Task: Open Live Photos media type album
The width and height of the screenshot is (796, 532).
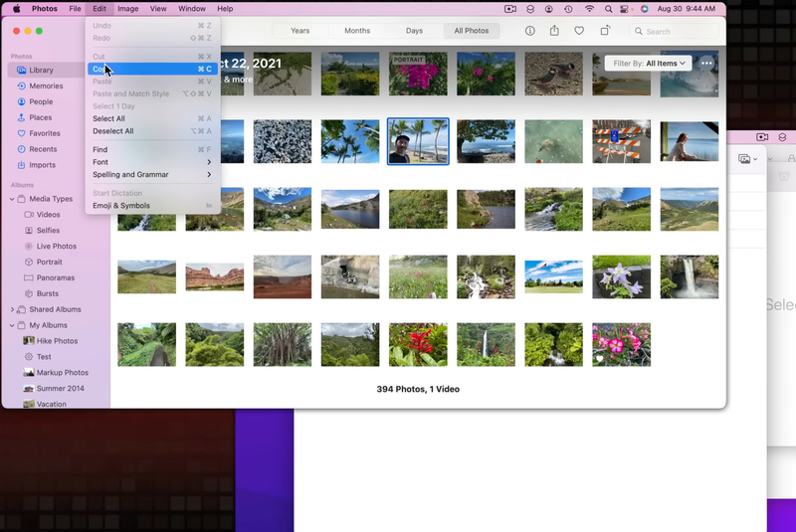Action: tap(56, 246)
